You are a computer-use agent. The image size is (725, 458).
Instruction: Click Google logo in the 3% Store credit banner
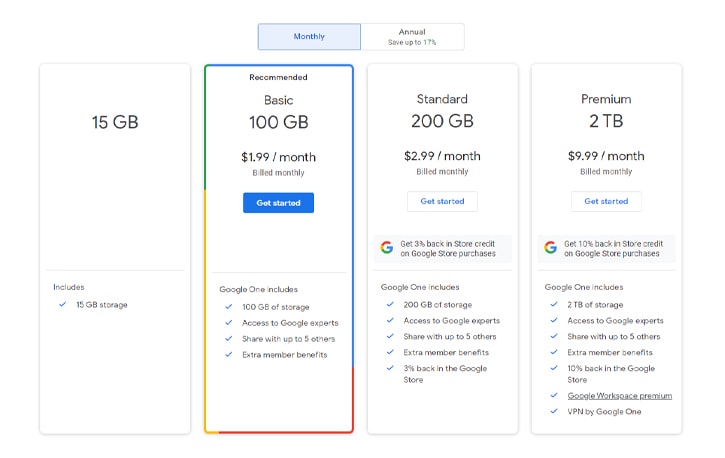(x=387, y=248)
